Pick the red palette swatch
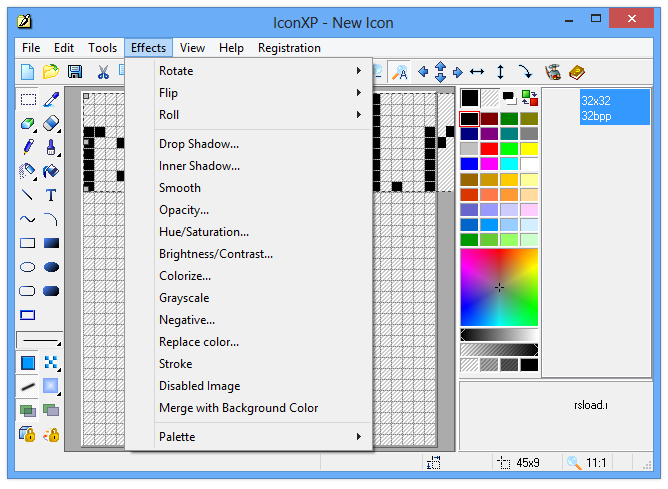The width and height of the screenshot is (668, 489). (x=489, y=149)
